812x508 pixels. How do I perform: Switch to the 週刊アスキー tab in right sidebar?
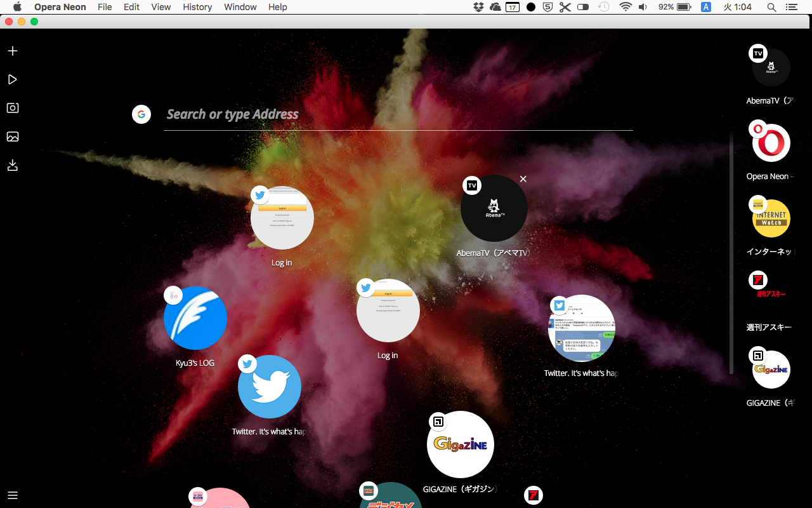click(x=771, y=294)
